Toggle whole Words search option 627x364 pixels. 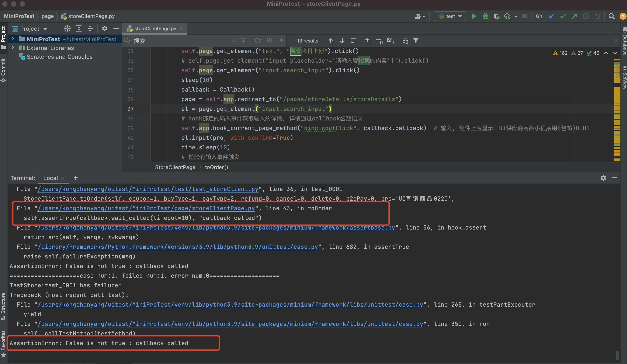click(x=269, y=41)
